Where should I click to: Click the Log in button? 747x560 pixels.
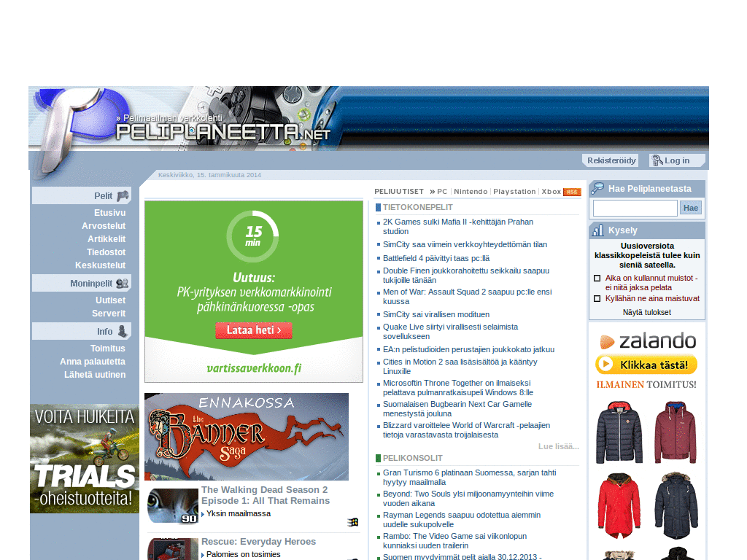pyautogui.click(x=677, y=160)
